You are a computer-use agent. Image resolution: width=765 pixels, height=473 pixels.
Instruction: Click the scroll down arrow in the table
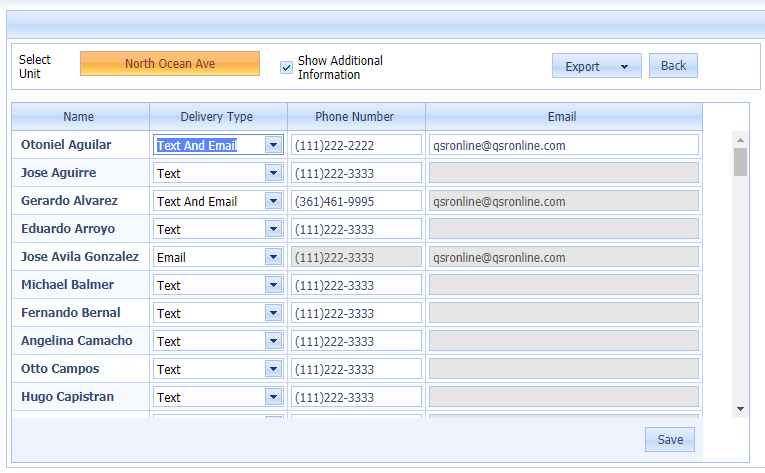tap(740, 409)
